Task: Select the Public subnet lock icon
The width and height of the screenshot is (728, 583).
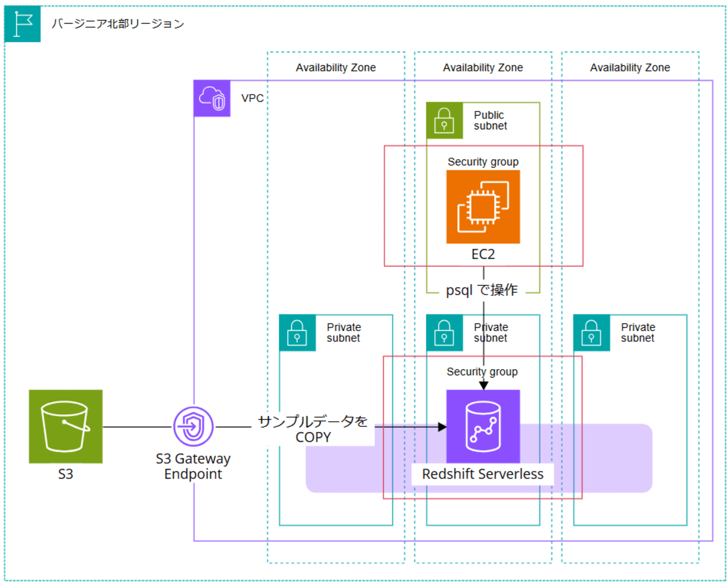Action: click(444, 120)
